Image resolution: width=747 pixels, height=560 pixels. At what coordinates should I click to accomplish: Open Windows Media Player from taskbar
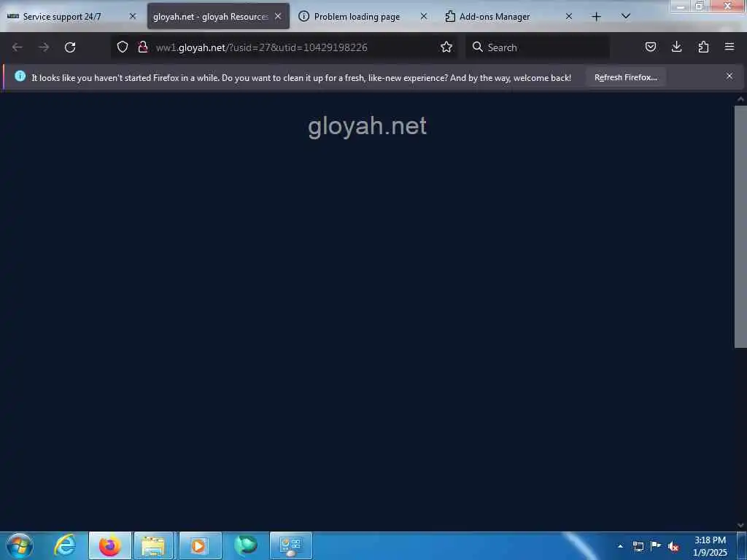tap(200, 545)
